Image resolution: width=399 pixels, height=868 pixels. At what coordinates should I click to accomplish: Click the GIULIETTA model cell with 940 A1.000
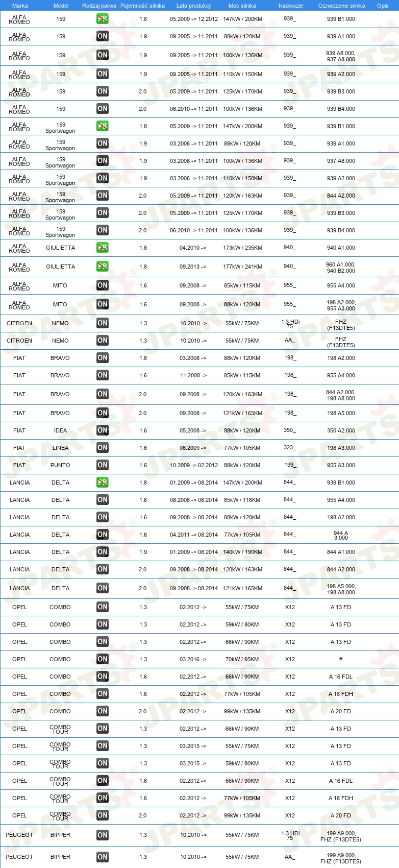tap(60, 248)
